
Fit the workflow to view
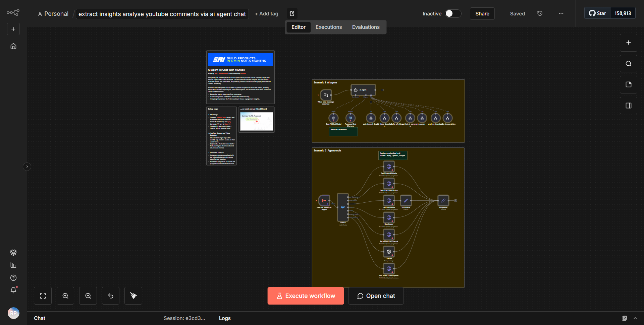pos(43,296)
